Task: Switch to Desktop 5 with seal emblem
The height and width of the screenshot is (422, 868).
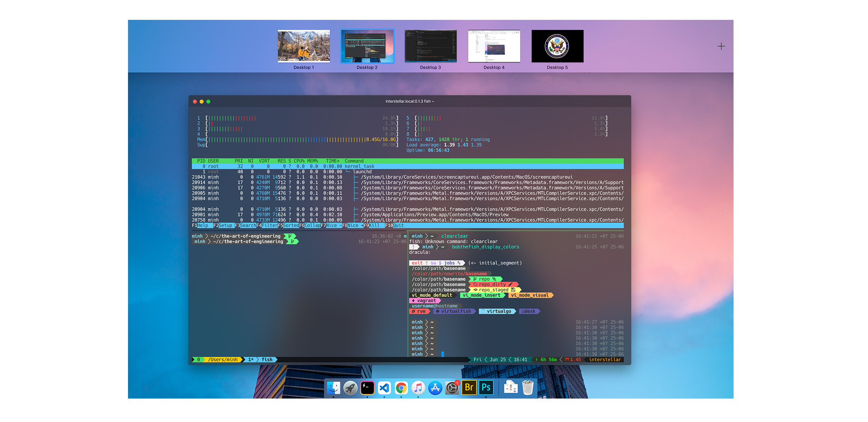Action: (557, 46)
